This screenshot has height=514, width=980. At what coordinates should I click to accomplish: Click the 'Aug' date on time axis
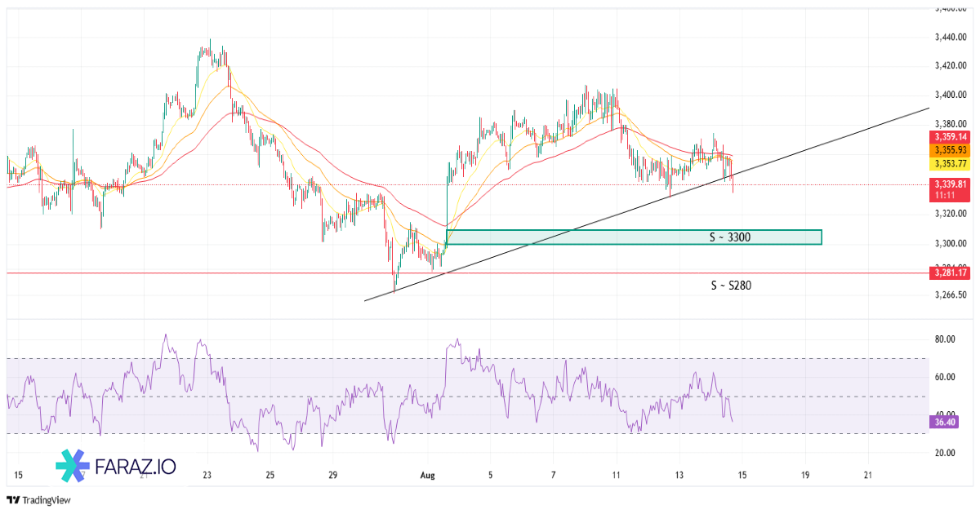click(x=429, y=475)
